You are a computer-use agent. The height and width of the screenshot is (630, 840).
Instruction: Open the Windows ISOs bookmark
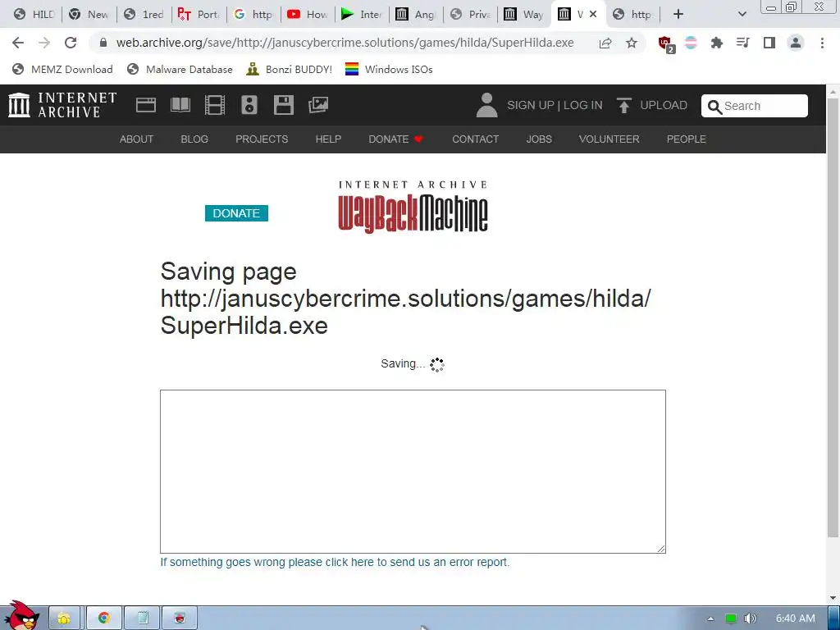tap(389, 69)
